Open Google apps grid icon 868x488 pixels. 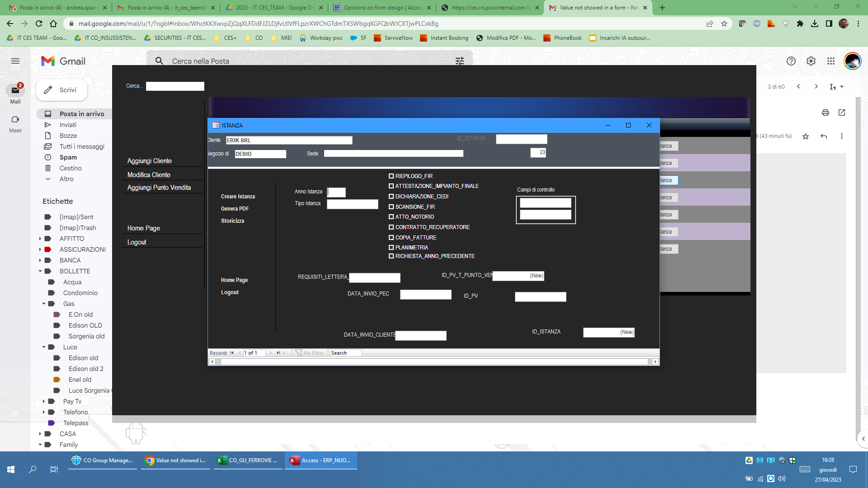pos(831,61)
